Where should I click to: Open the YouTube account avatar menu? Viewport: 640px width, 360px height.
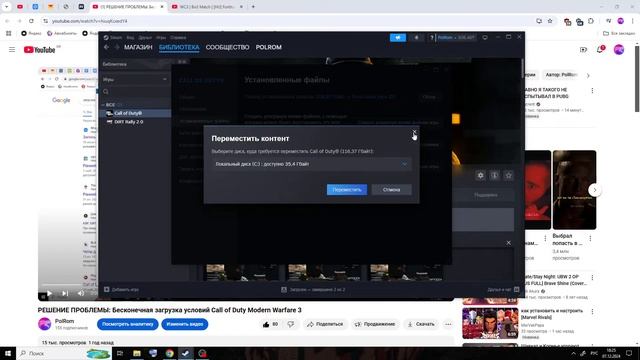[x=619, y=50]
